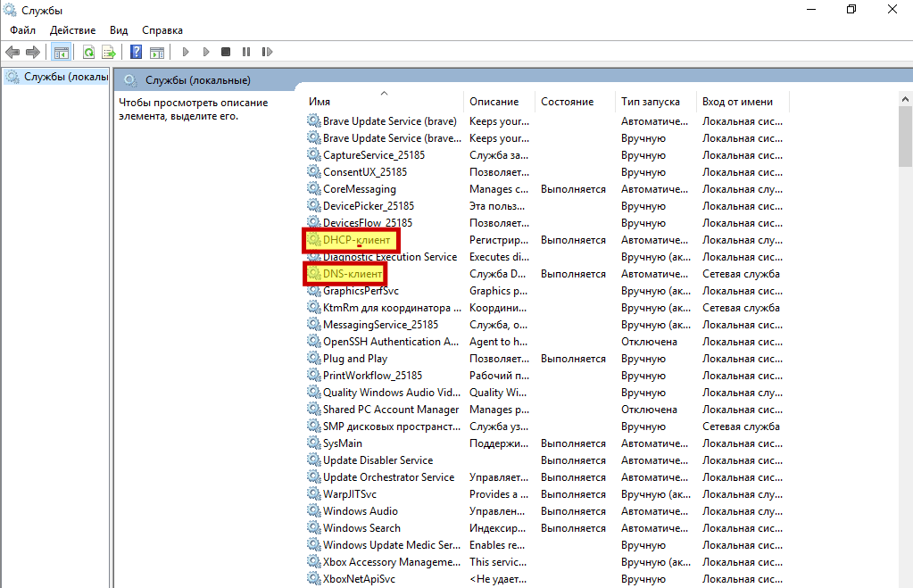Viewport: 913px width, 588px height.
Task: Click the vertical scrollbar up arrow
Action: coord(905,99)
